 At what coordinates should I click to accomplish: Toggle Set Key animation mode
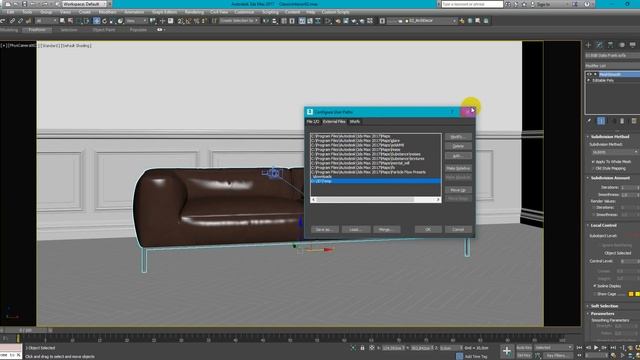(x=524, y=356)
